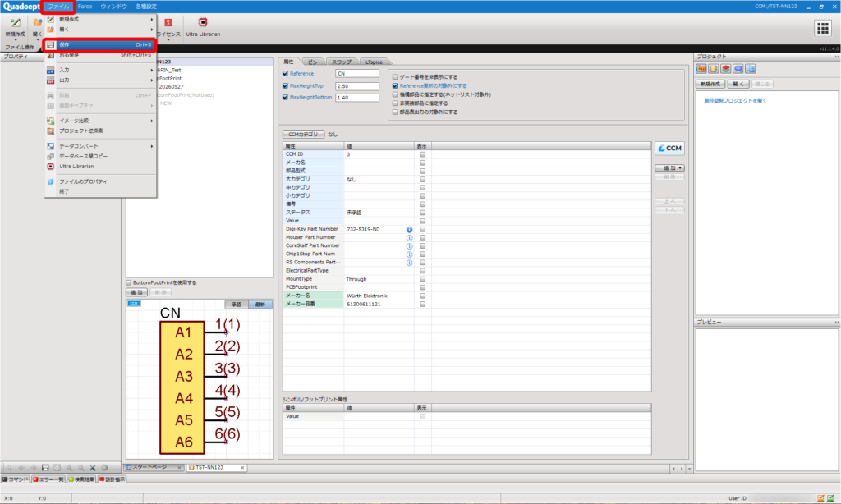
Task: Click the CCM button beside attribute table
Action: pos(669,149)
